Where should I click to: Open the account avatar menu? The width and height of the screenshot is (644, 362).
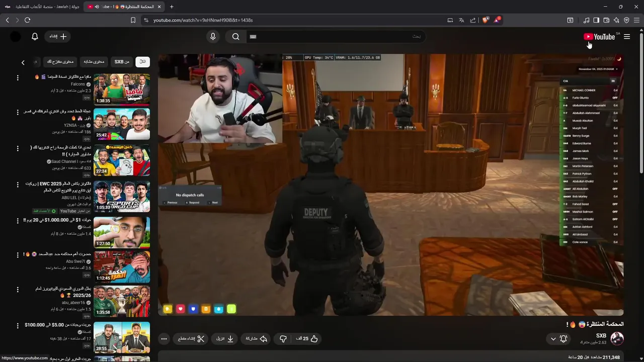(16, 36)
